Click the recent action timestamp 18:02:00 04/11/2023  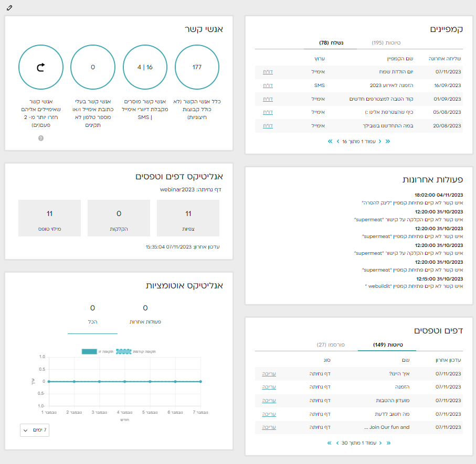click(x=439, y=195)
